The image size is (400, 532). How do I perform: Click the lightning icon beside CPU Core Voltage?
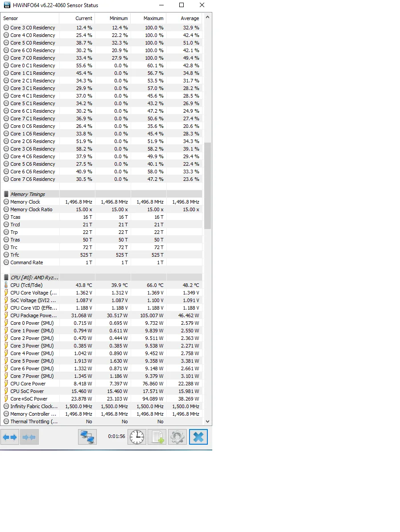(6, 293)
